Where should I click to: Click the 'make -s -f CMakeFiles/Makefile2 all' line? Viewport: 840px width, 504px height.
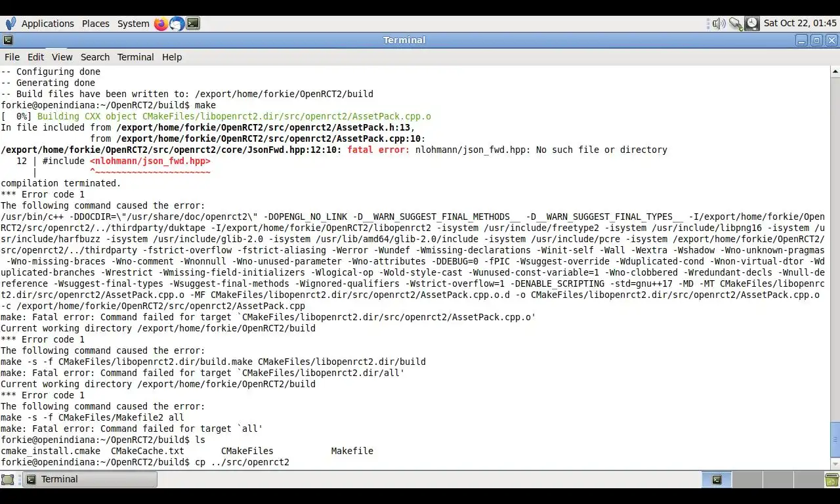coord(93,417)
